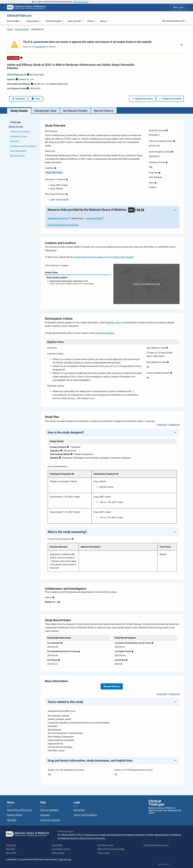Click the interactive location map
Viewport: 193px width, 868px height.
(x=146, y=284)
